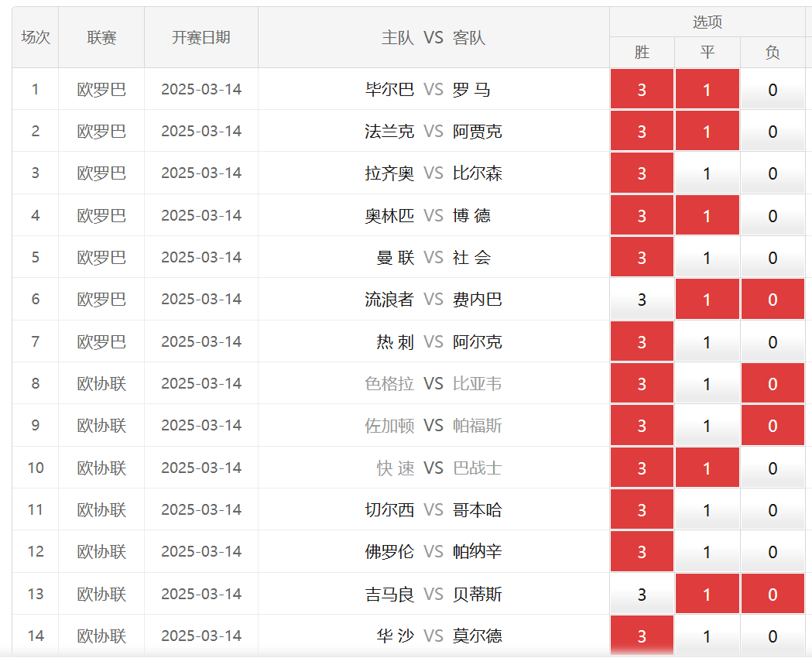Deselect 胜 (3) for 佐加顿 vs 帕福斯
This screenshot has height=665, width=812.
pos(642,426)
